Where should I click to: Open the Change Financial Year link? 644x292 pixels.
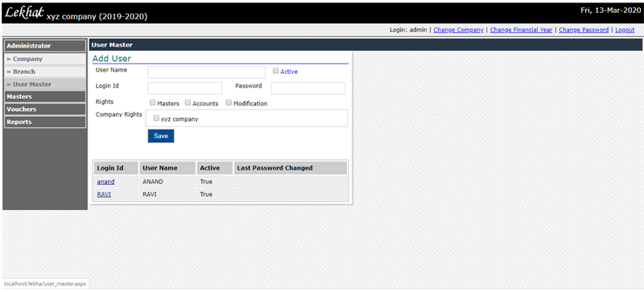pos(521,30)
